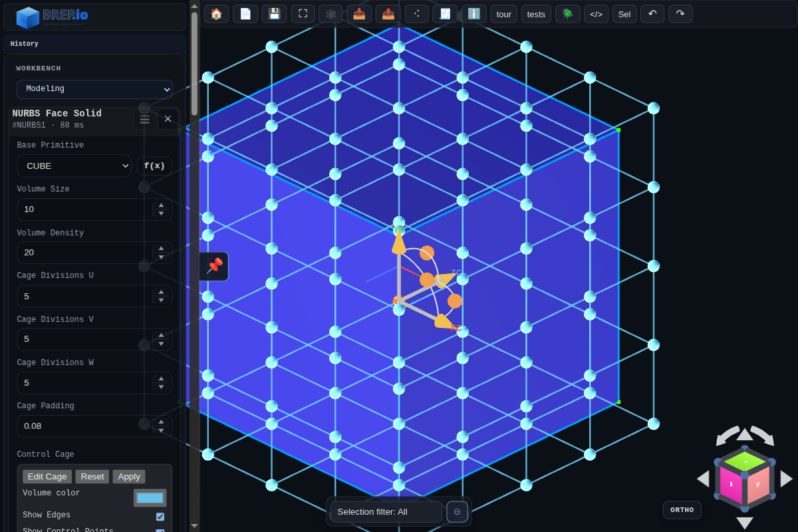Open the Selection filter: All dropdown
Image resolution: width=798 pixels, height=532 pixels.
(386, 511)
